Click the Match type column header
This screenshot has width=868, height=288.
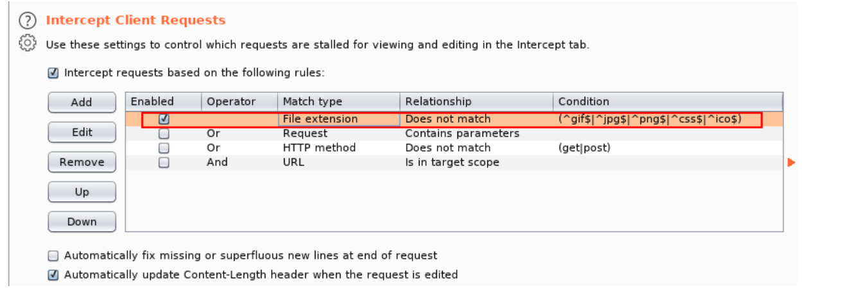click(x=313, y=101)
